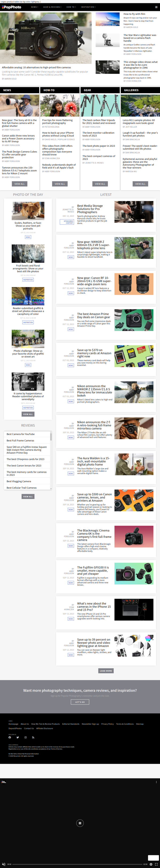Open the Blackmagic Cinema Camera 6K article
The width and height of the screenshot is (160, 868).
tap(94, 535)
